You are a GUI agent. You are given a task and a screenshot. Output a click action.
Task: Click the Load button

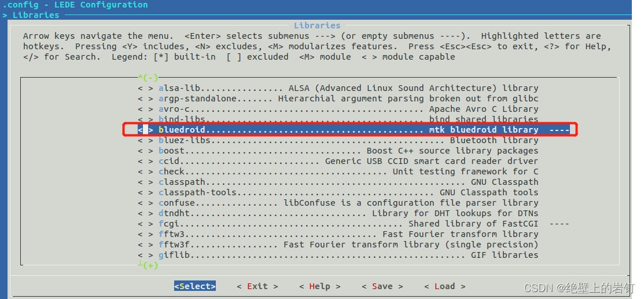coord(445,286)
